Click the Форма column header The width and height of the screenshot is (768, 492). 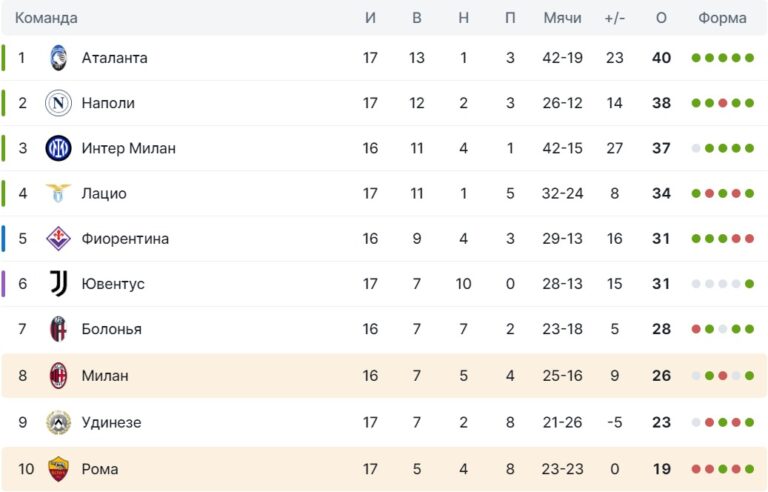tap(722, 18)
